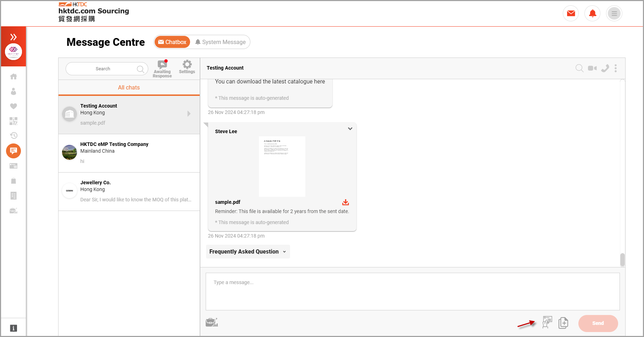The height and width of the screenshot is (337, 644).
Task: Click the sample.pdf file name in message
Action: click(228, 202)
